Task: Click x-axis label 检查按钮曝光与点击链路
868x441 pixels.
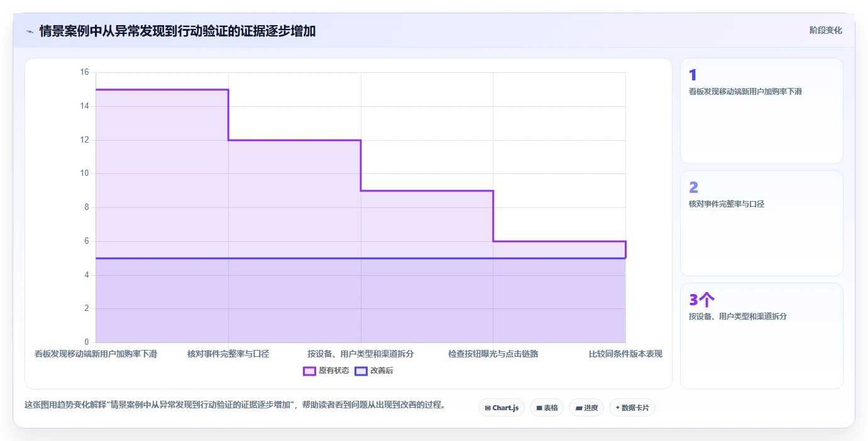Action: click(x=493, y=354)
